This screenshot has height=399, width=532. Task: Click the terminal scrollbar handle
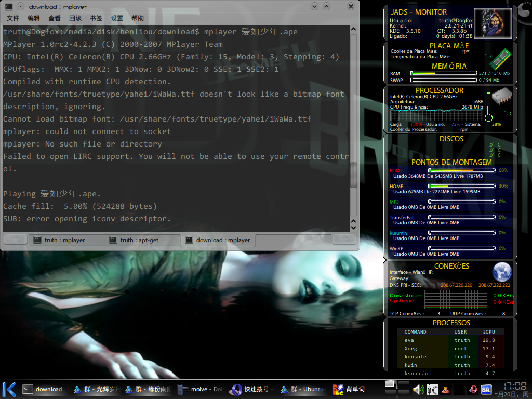tap(353, 175)
